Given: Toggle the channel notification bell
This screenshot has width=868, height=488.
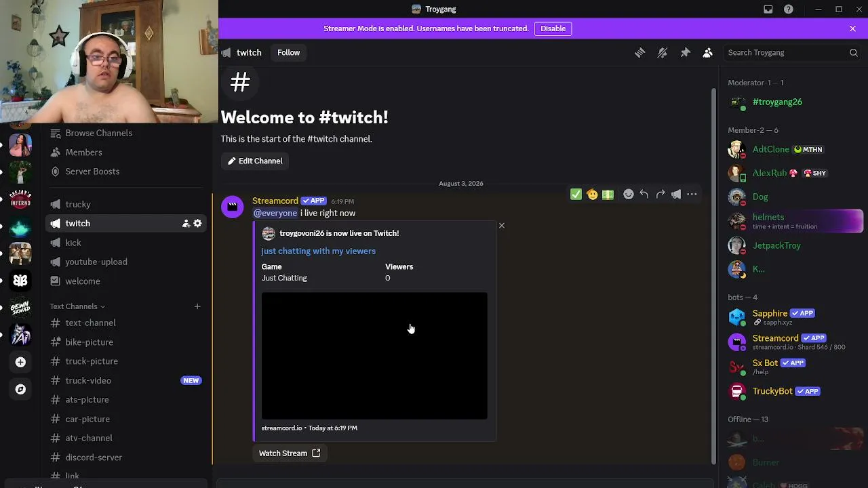Looking at the screenshot, I should click(x=663, y=53).
